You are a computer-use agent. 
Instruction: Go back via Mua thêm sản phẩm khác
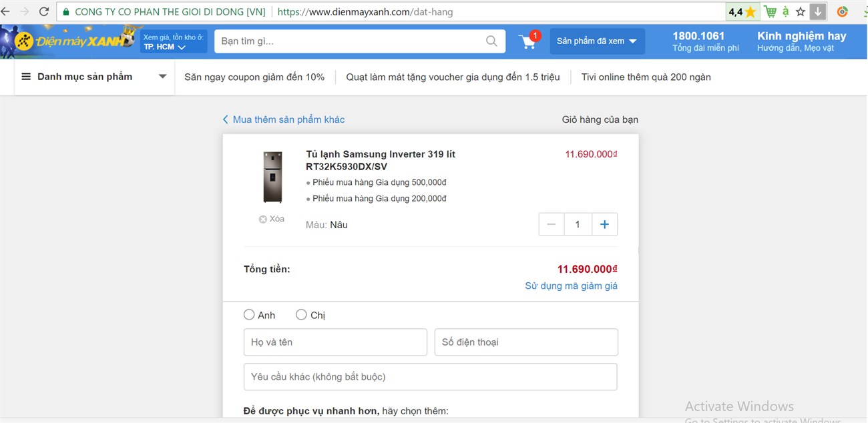pos(283,119)
